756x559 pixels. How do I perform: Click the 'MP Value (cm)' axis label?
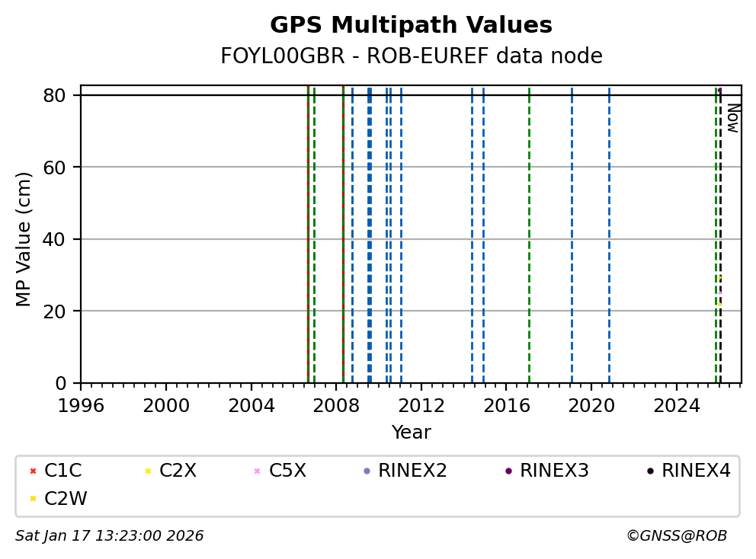pos(24,239)
